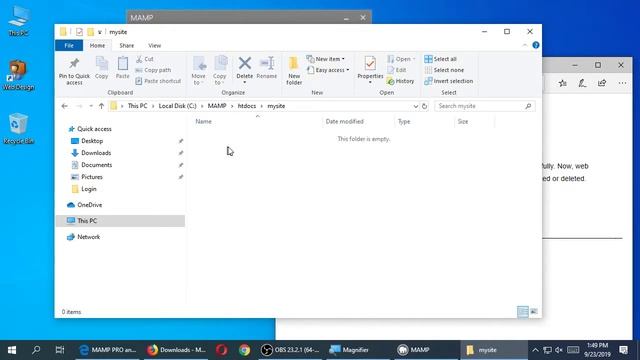
Task: Open Pictures in navigation pane
Action: [x=92, y=177]
